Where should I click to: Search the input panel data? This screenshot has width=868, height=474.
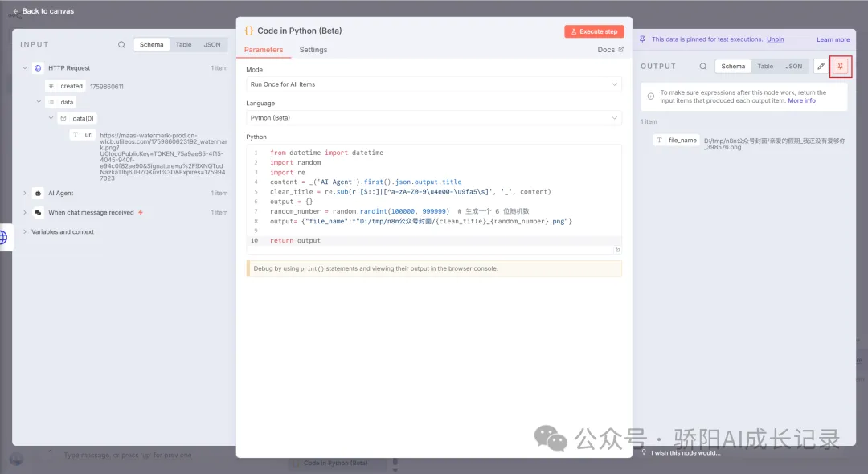click(x=122, y=45)
